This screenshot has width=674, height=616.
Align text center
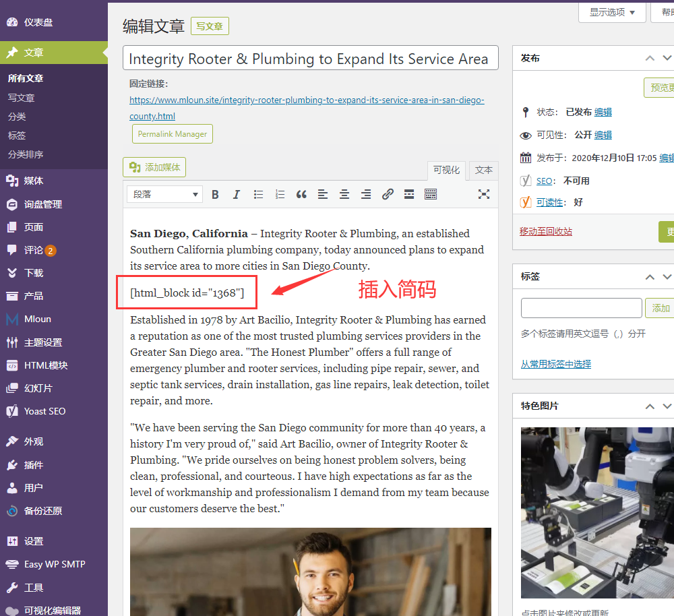tap(344, 195)
